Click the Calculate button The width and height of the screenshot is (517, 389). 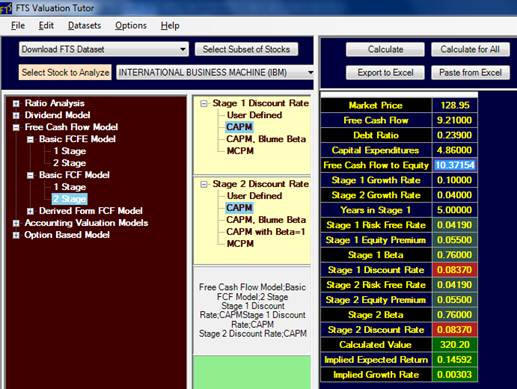385,49
